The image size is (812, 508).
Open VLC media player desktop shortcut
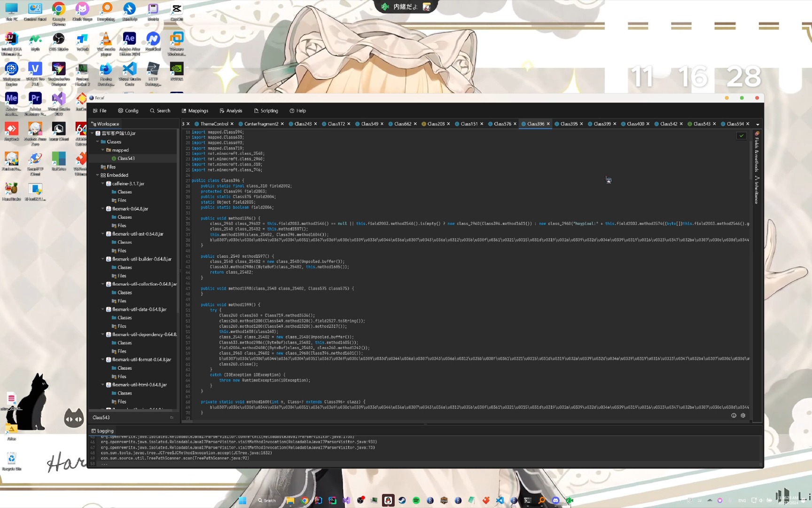pyautogui.click(x=106, y=44)
